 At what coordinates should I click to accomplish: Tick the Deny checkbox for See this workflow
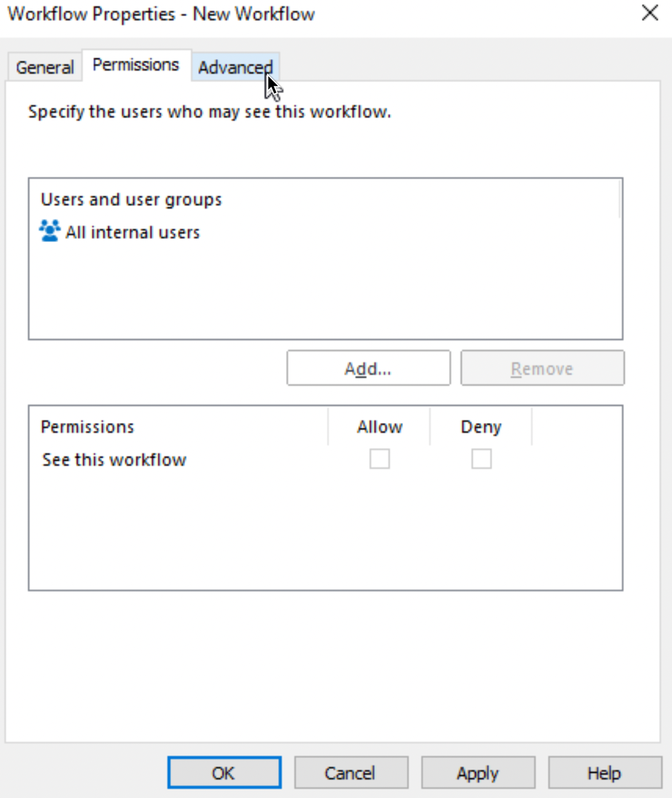click(x=481, y=459)
